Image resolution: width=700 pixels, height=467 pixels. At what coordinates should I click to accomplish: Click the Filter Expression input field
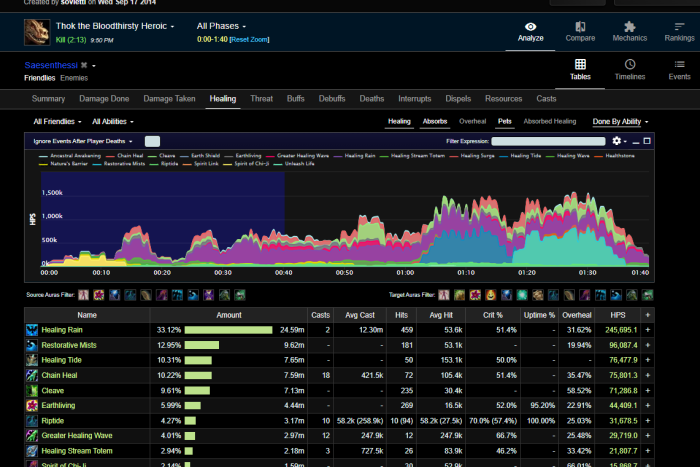(548, 141)
